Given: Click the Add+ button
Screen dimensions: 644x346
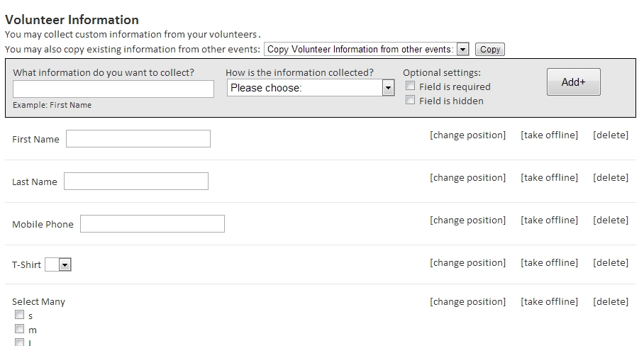Looking at the screenshot, I should [x=573, y=82].
